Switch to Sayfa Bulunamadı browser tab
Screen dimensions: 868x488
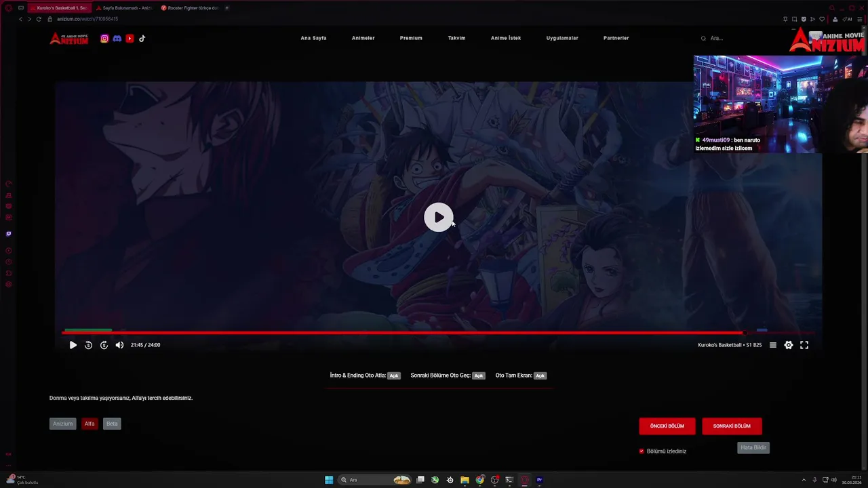(123, 8)
